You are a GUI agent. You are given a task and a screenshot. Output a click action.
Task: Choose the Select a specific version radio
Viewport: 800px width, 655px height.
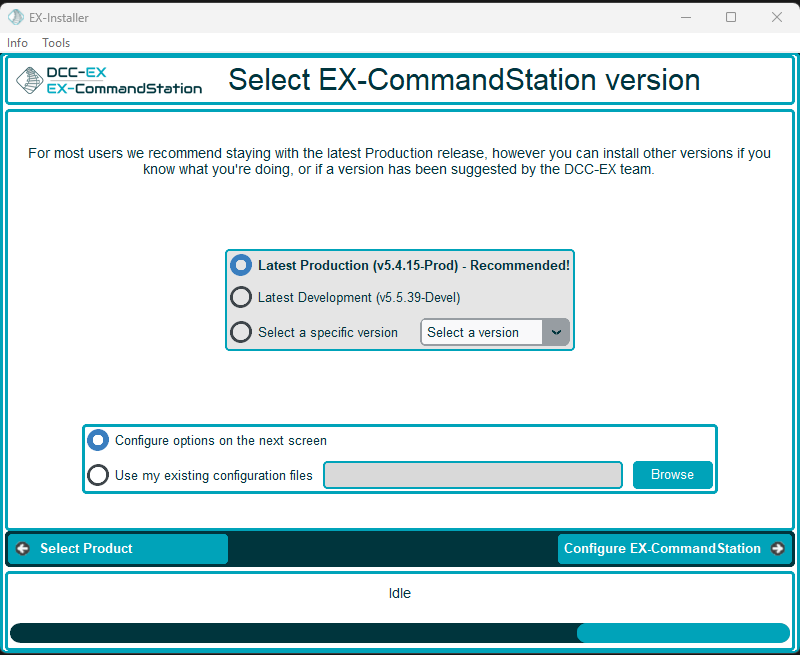pyautogui.click(x=241, y=332)
